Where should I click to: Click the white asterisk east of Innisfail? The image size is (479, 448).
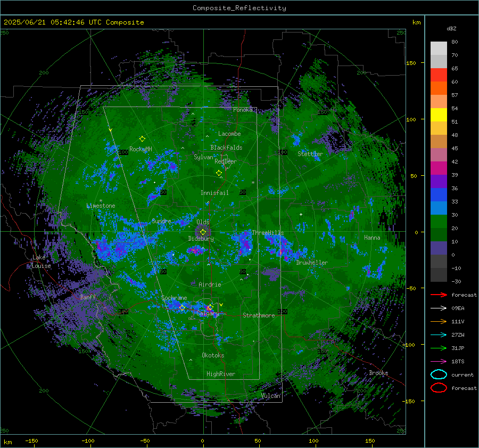pyautogui.click(x=253, y=183)
